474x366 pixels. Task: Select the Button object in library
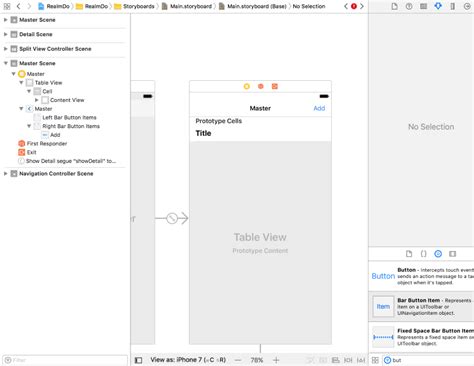[x=421, y=276]
